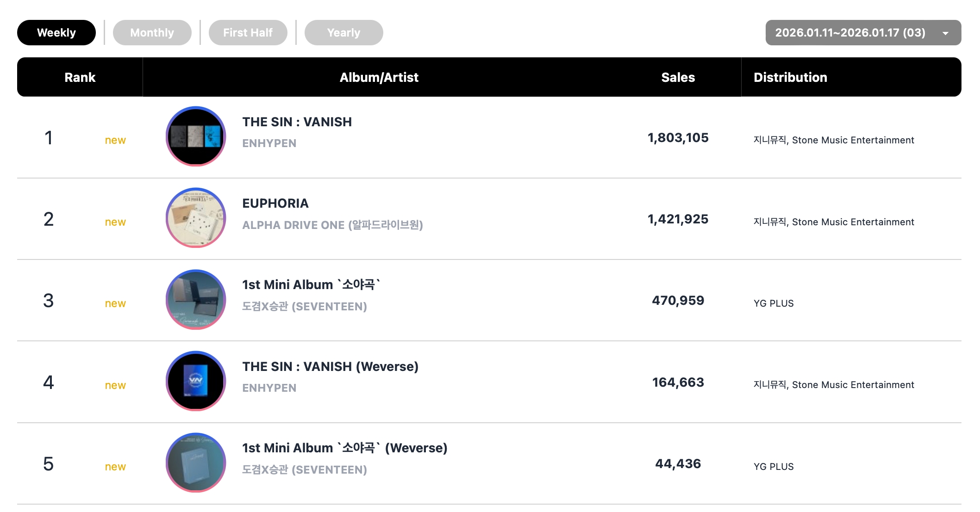980x512 pixels.
Task: Click the EUPHORIA album cover thumbnail
Action: [x=196, y=218]
